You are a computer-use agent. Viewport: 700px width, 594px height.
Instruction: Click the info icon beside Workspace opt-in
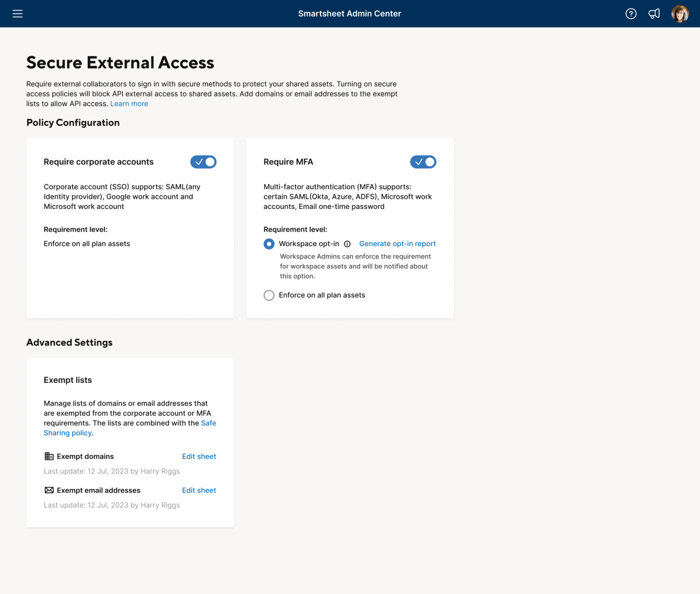[348, 243]
